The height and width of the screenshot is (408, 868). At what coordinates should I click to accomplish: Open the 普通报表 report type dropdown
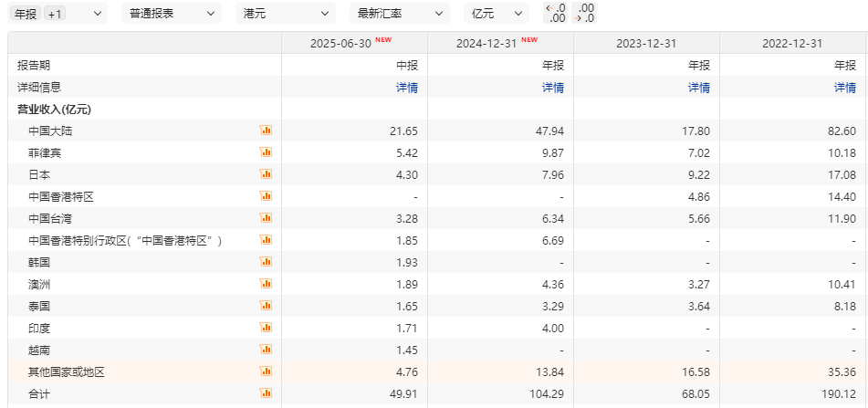point(171,14)
